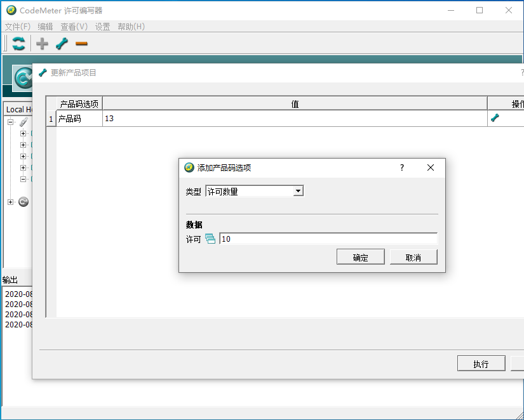Expand the second child tree node
Viewport: 524px width, 420px height.
(x=23, y=145)
